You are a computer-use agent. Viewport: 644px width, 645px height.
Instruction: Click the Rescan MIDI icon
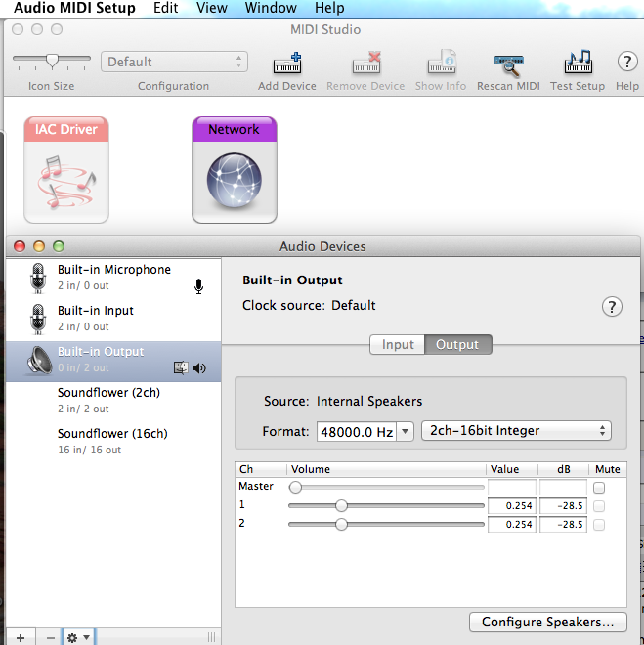[x=509, y=65]
